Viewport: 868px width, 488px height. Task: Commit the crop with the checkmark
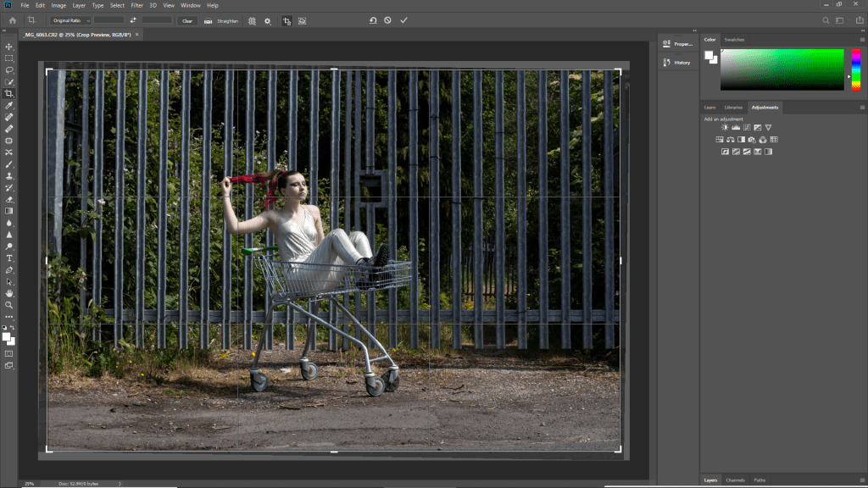(403, 19)
